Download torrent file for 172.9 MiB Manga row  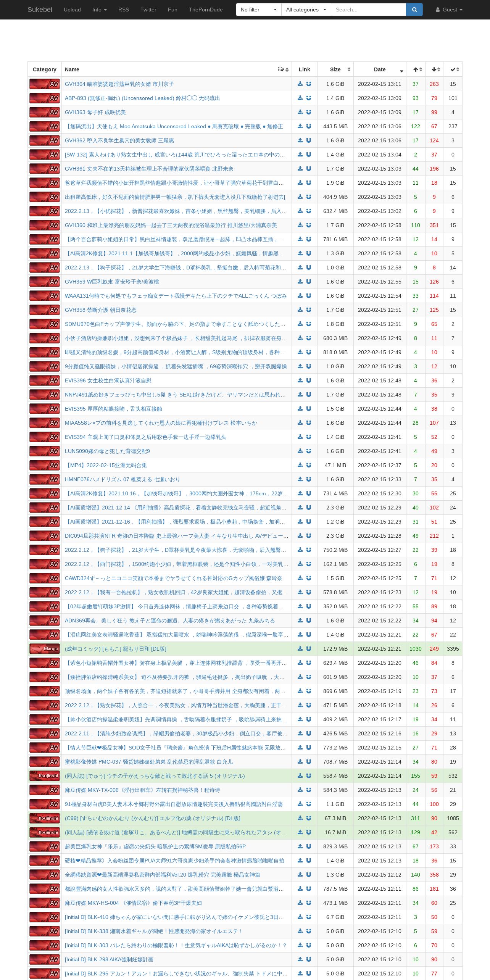(x=300, y=649)
